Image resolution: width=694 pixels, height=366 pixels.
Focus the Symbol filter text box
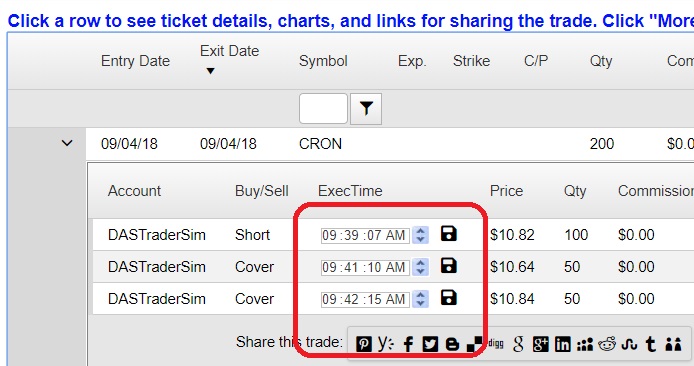point(323,108)
